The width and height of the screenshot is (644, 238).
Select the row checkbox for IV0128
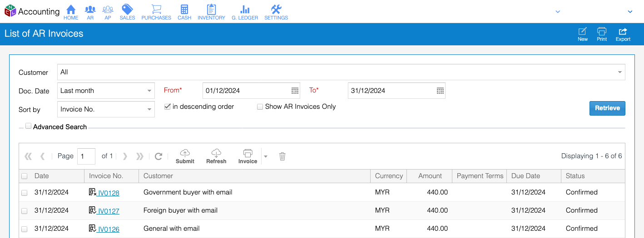[x=25, y=193]
